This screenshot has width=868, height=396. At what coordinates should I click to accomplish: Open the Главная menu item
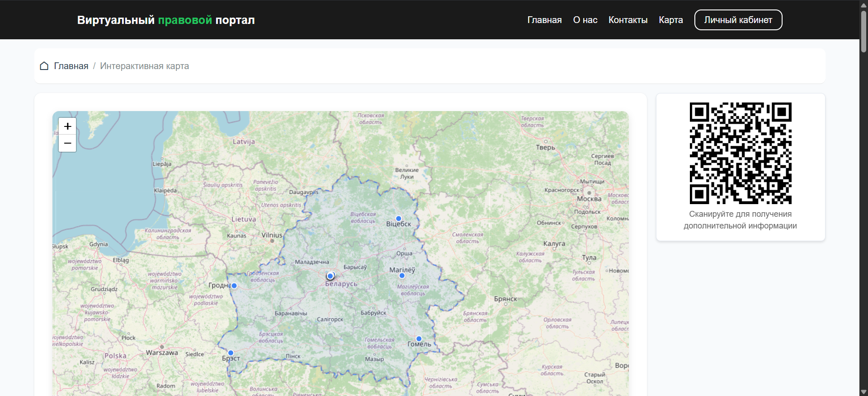click(x=544, y=20)
